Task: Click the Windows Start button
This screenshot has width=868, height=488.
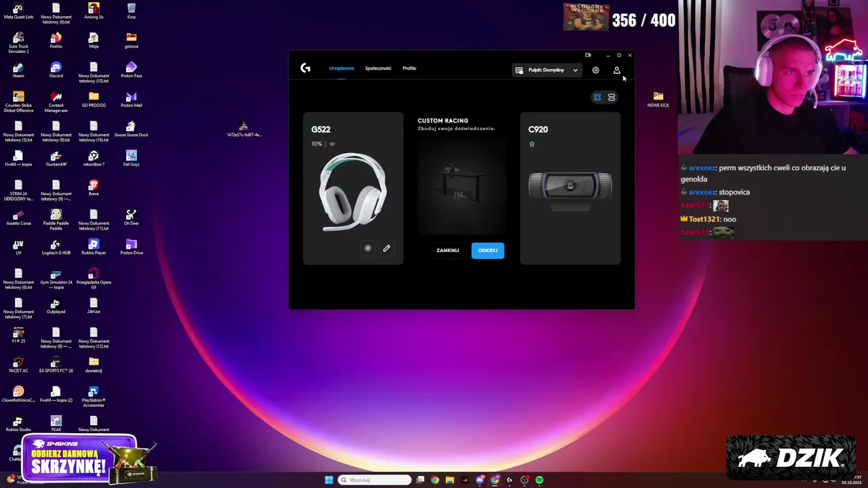Action: click(x=329, y=480)
